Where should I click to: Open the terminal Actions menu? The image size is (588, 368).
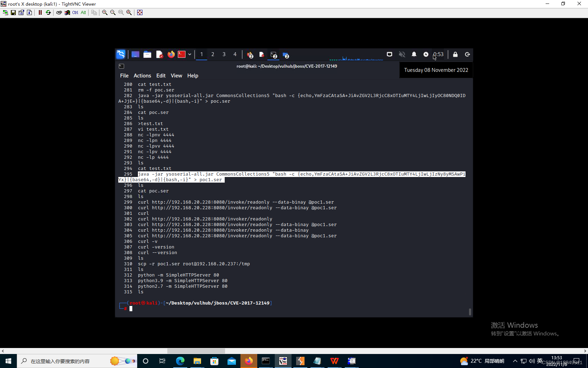142,76
